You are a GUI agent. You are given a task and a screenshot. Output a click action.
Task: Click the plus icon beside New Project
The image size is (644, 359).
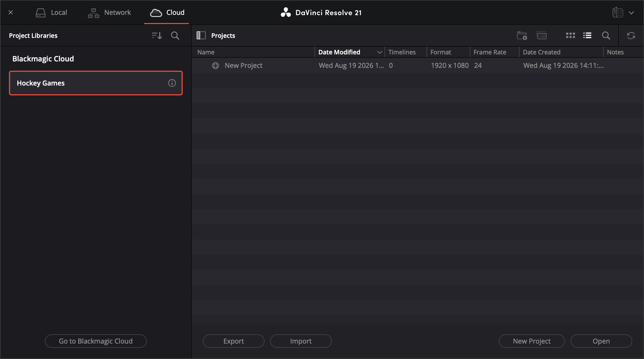coord(216,66)
